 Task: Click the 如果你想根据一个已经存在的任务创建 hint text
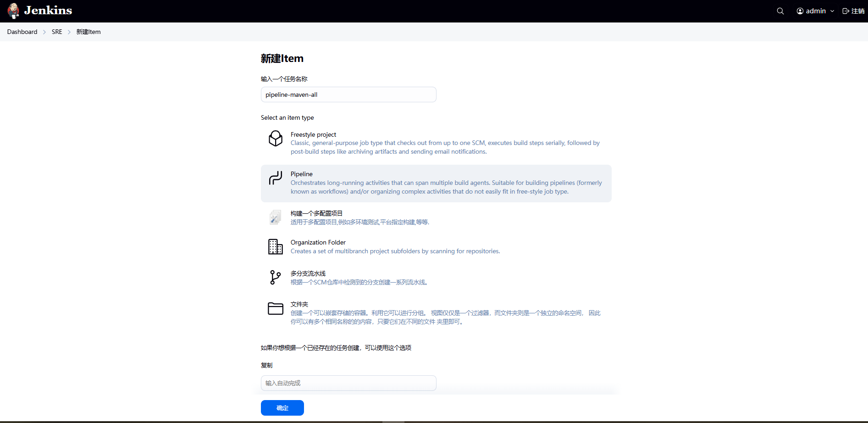[x=336, y=348]
